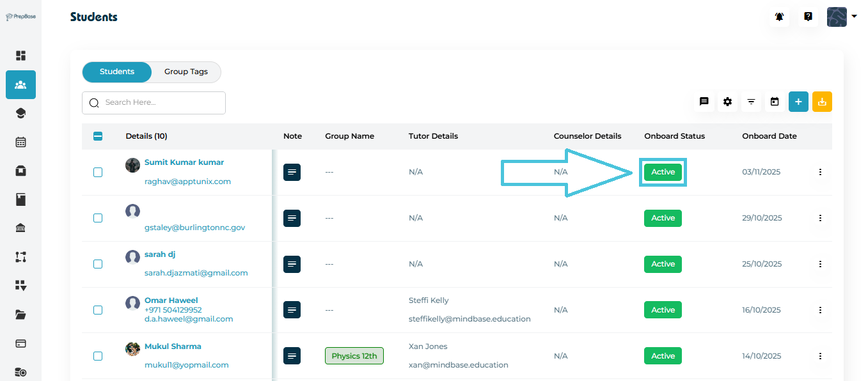Open the filter icon above table
This screenshot has width=868, height=381.
[751, 102]
